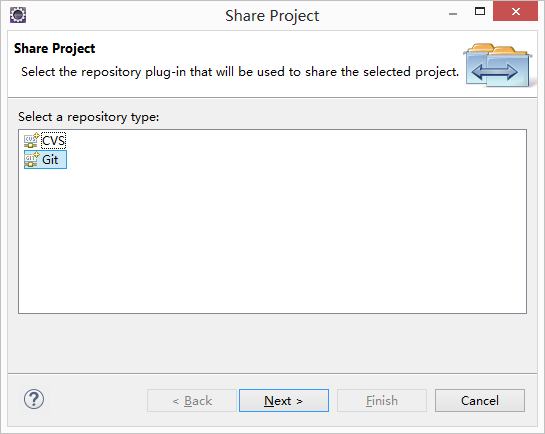The height and width of the screenshot is (434, 545).
Task: Click the Git repository icon
Action: (x=32, y=159)
